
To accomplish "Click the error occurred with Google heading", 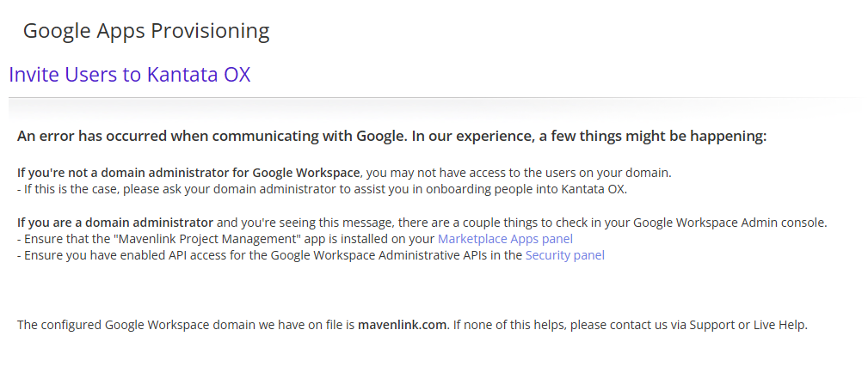I will click(391, 136).
